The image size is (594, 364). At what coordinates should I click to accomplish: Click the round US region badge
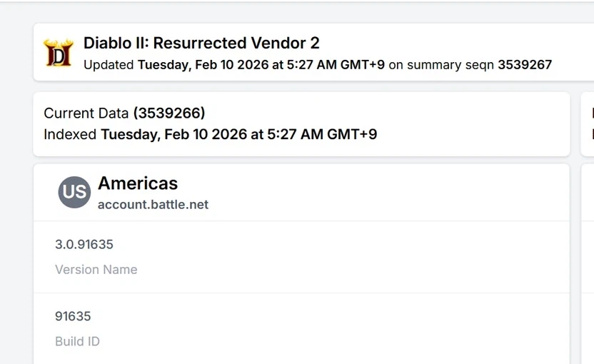coord(74,192)
